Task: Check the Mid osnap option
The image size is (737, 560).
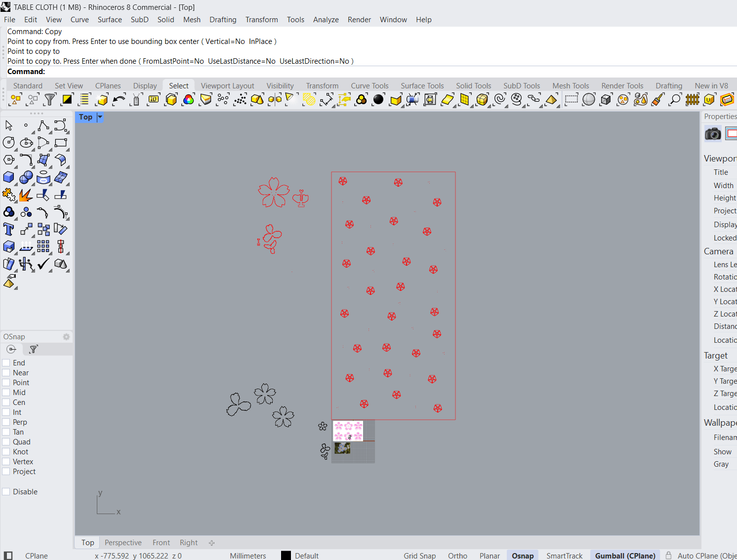Action: (x=6, y=393)
